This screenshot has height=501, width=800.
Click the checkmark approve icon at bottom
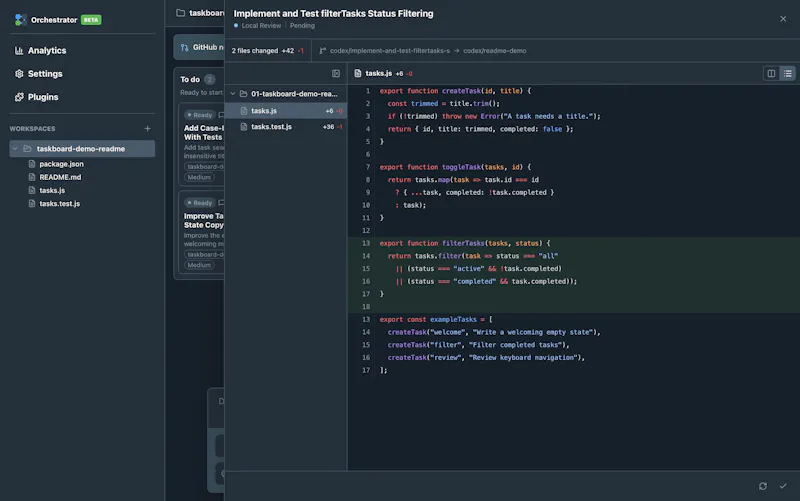point(783,486)
